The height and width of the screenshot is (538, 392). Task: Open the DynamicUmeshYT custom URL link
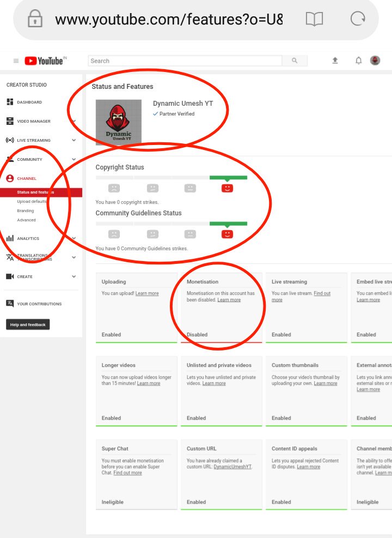(x=232, y=467)
